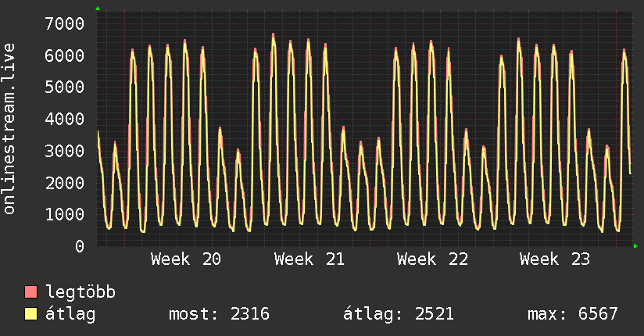This screenshot has height=336, width=644.
Task: Click the 'max: 6567' statistic
Action: [x=573, y=314]
